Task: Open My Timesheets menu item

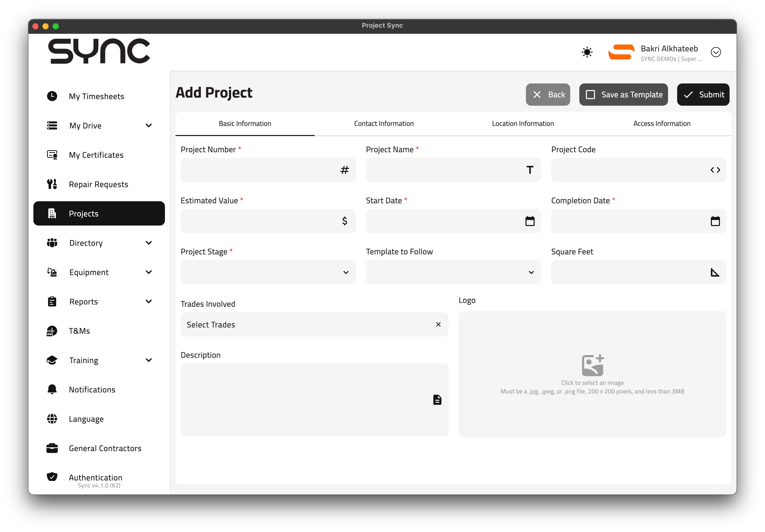Action: (99, 96)
